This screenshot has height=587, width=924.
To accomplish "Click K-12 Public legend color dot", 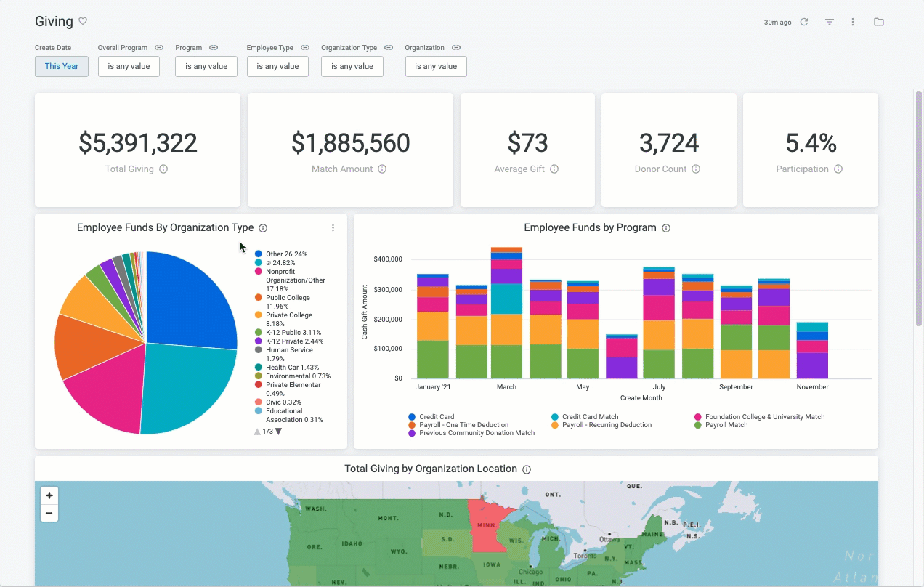I will (x=259, y=333).
